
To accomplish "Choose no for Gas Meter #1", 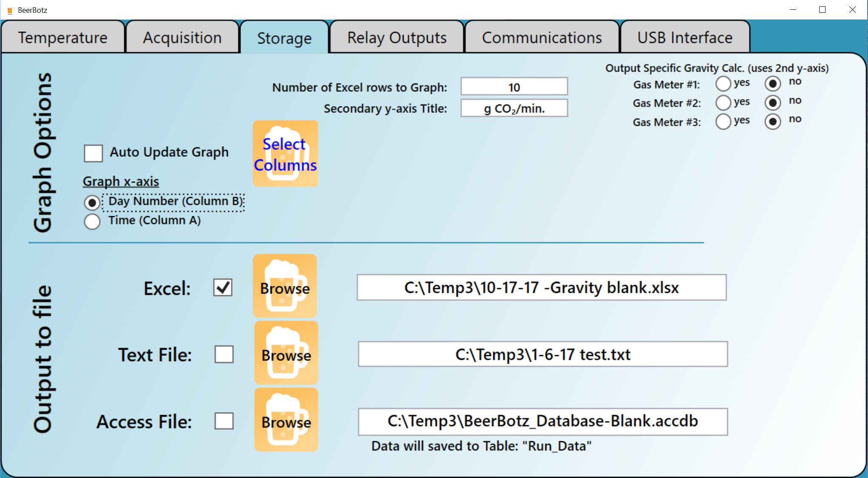I will pyautogui.click(x=772, y=84).
